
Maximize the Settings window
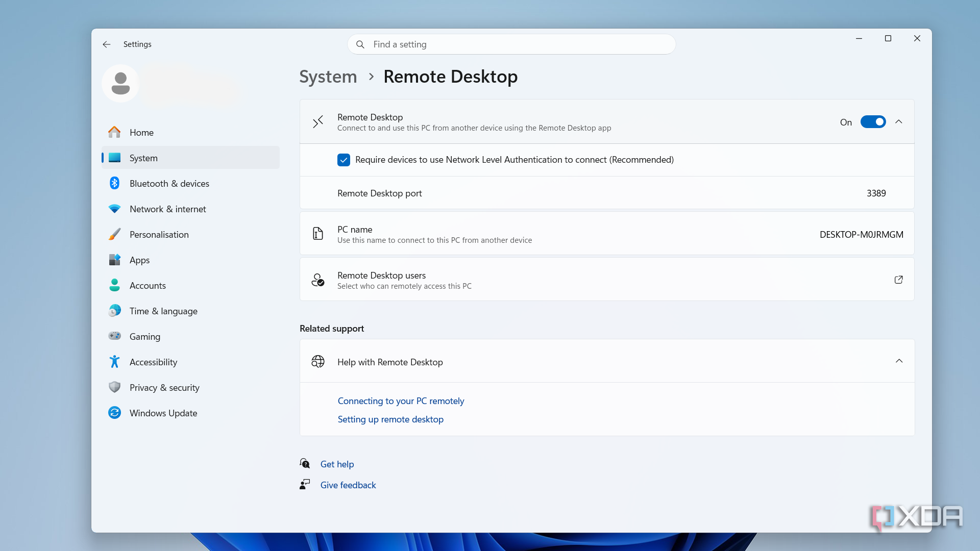pyautogui.click(x=888, y=38)
